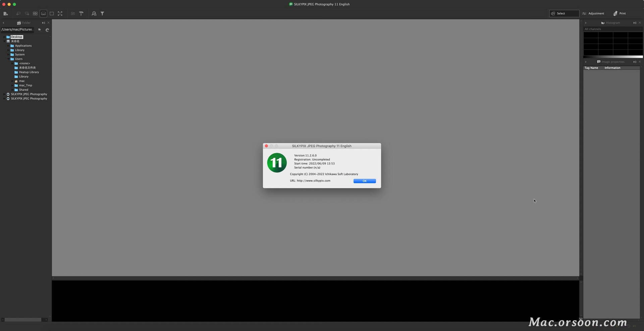644x331 pixels.
Task: Select the mac home folder
Action: 22,81
